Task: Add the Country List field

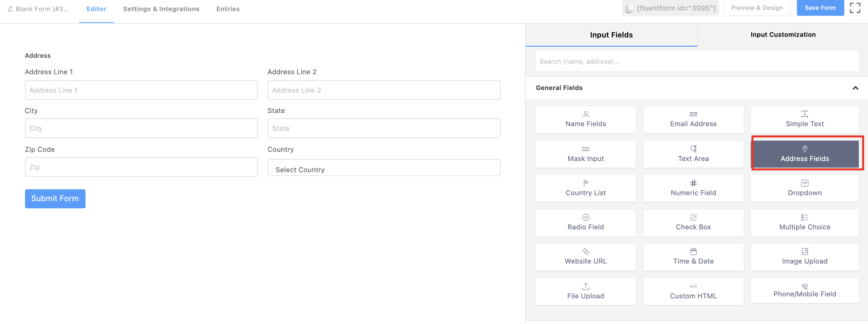Action: (585, 188)
